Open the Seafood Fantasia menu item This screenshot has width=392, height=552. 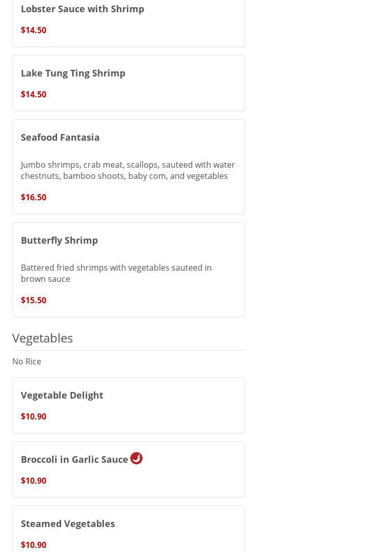click(x=60, y=137)
